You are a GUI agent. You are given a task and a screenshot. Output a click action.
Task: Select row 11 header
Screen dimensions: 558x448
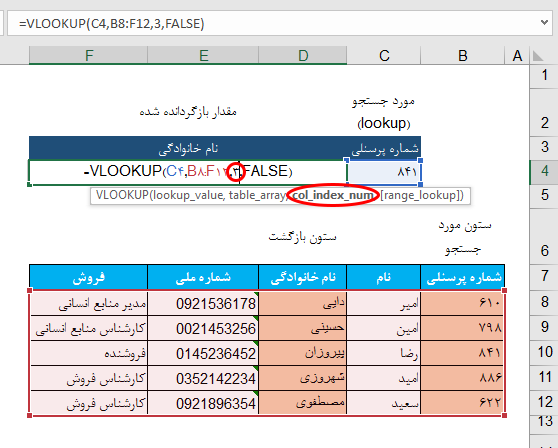point(544,377)
